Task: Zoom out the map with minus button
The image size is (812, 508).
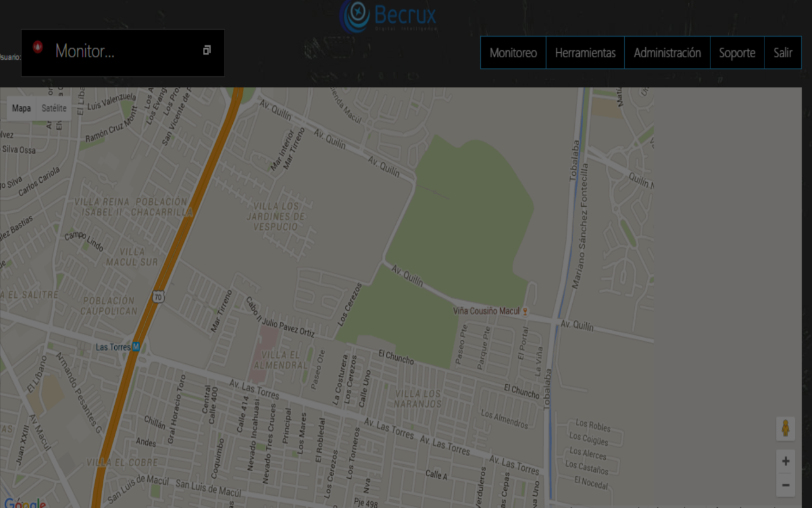Action: (785, 486)
